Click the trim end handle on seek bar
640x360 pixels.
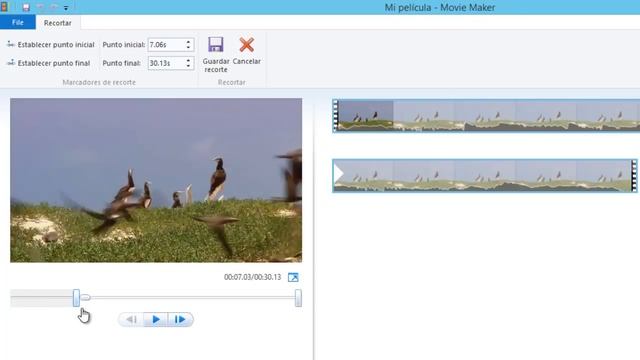[x=298, y=298]
